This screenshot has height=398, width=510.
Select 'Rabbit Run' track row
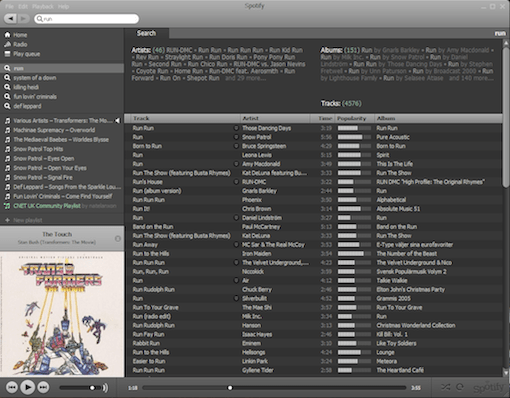click(313, 343)
